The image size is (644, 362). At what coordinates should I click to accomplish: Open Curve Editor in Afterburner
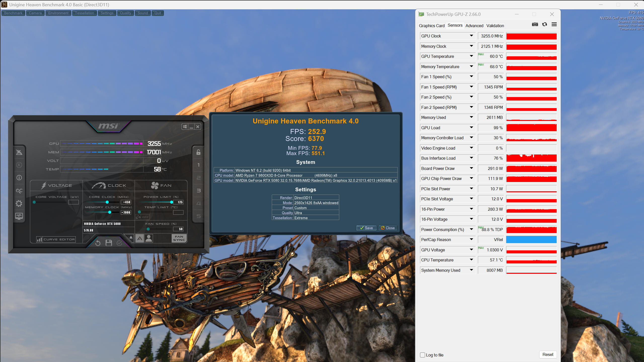coord(56,239)
